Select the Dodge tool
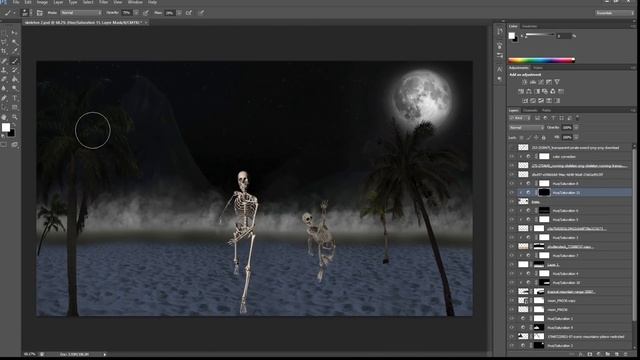This screenshot has height=360, width=640. (x=15, y=88)
